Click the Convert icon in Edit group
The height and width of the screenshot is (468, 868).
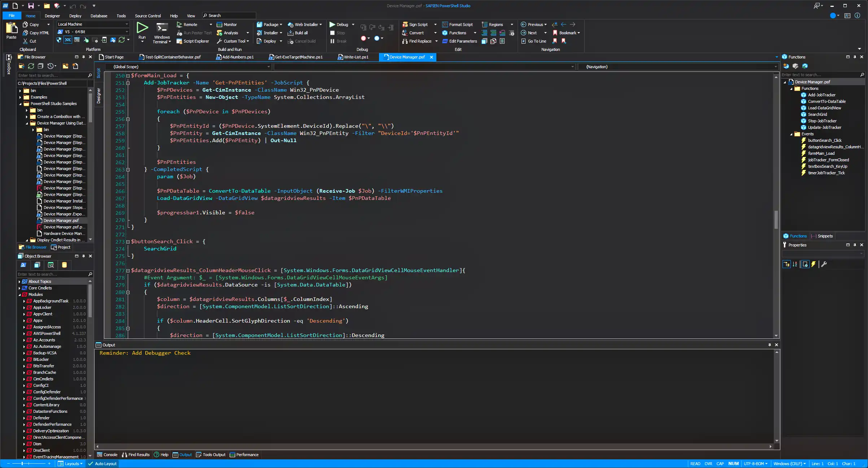click(x=405, y=33)
